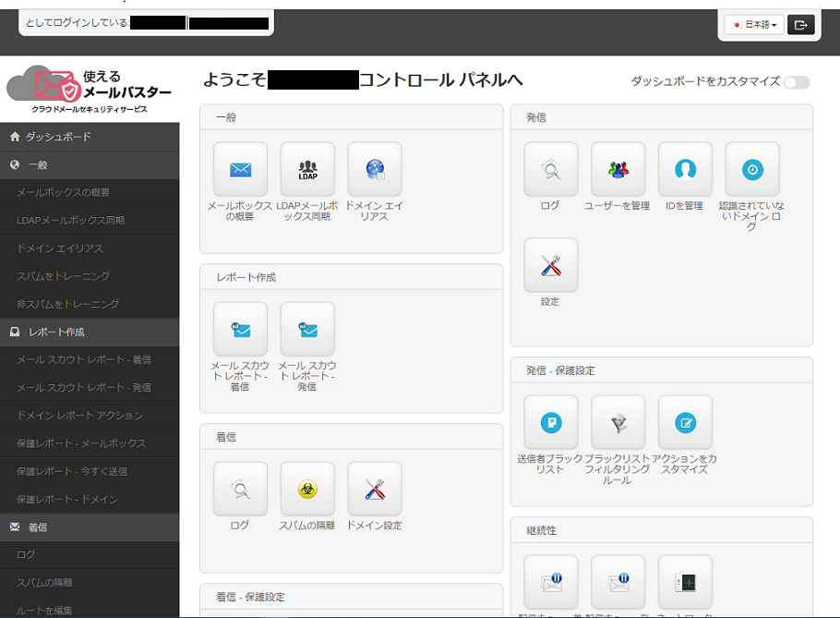Click the logout icon button
Screen dimensions: 840x618
pos(801,25)
